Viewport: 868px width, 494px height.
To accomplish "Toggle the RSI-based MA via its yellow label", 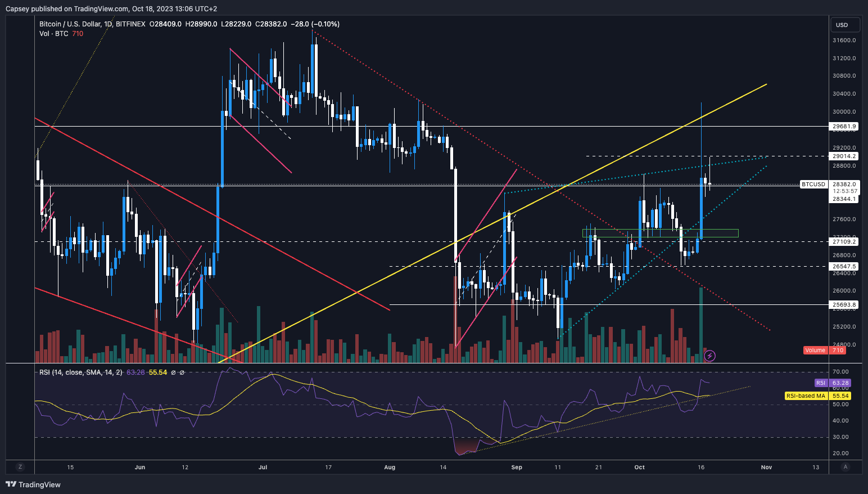I will click(805, 396).
